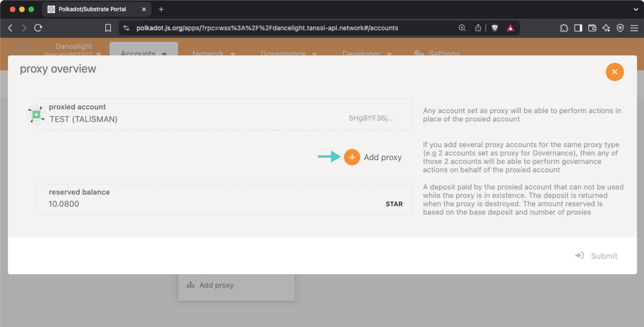Open Brave Shields lion icon

pyautogui.click(x=495, y=28)
